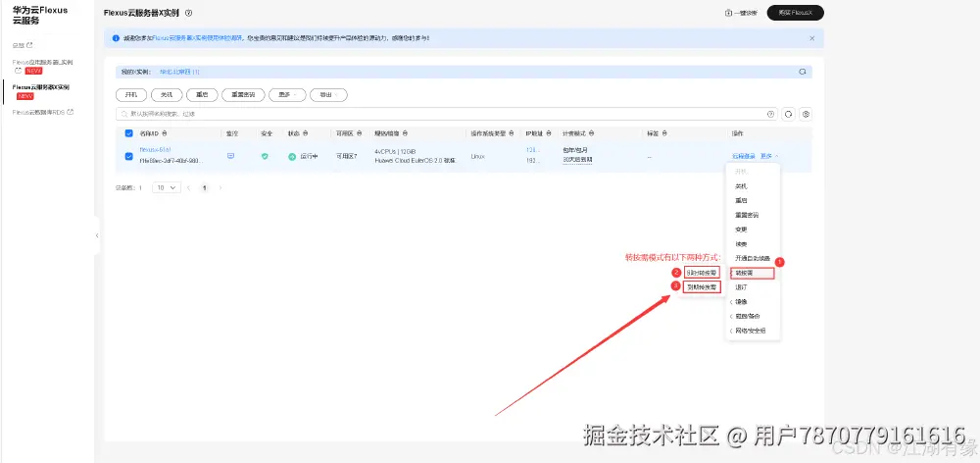Click the 计费模式 column filter icon

pos(591,133)
